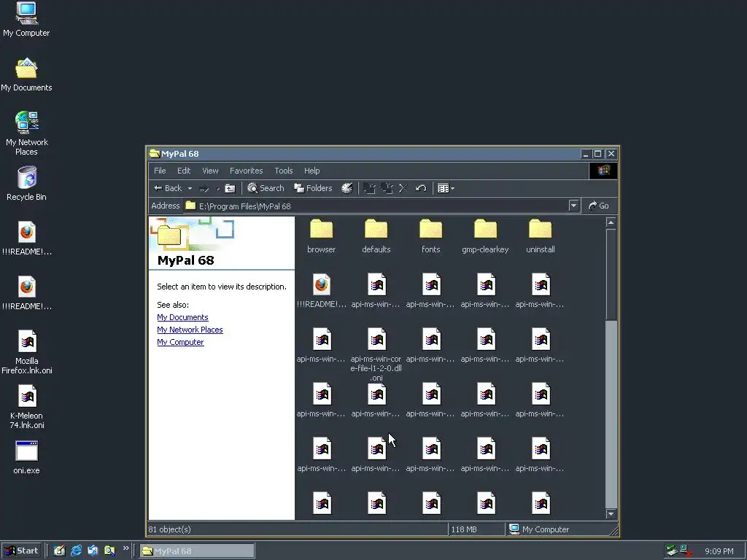Open the File menu
The height and width of the screenshot is (560, 747).
tap(160, 171)
